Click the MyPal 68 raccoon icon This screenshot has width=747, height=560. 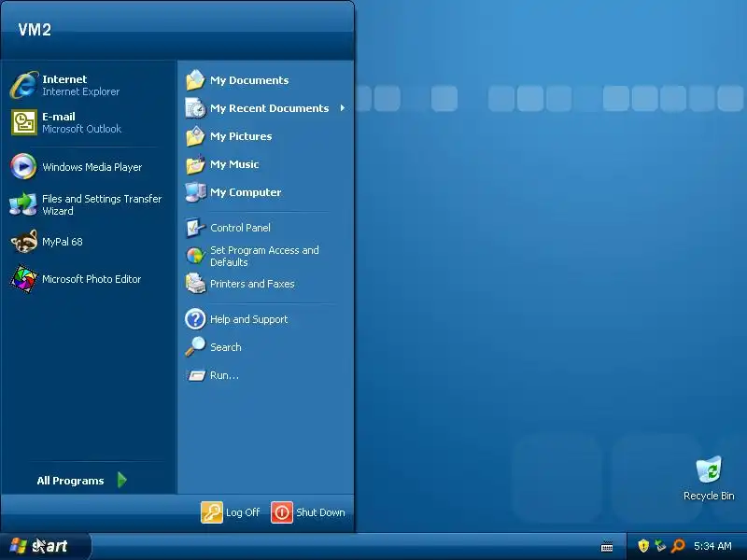coord(24,242)
